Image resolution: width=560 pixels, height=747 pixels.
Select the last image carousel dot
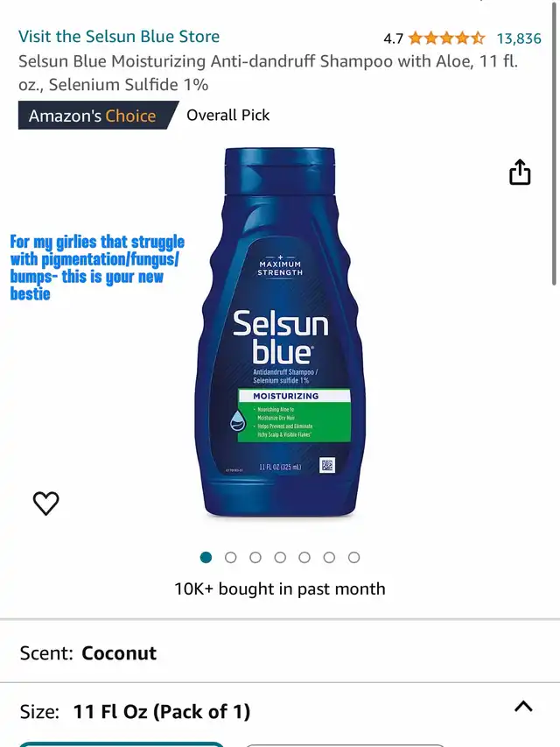353,557
